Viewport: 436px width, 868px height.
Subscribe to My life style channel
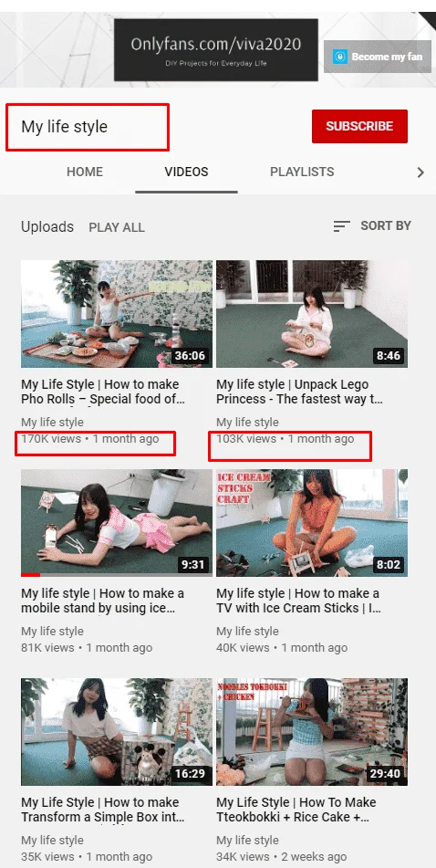click(x=359, y=126)
